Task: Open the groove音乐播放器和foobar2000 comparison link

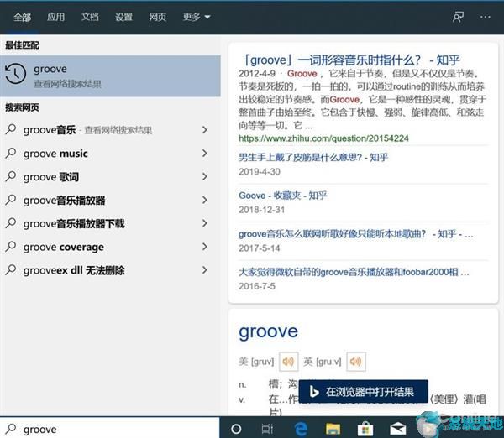Action: click(x=354, y=272)
